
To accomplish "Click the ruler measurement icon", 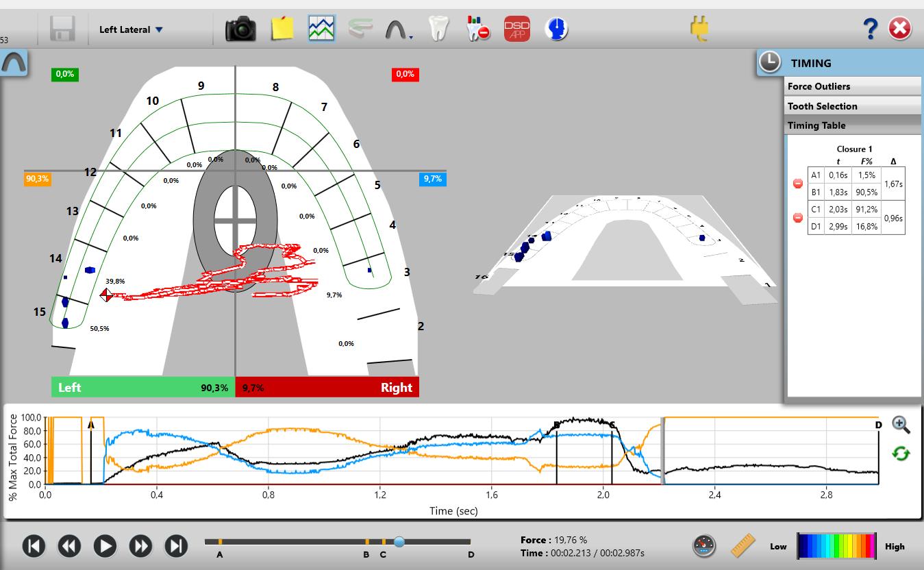I will [742, 545].
